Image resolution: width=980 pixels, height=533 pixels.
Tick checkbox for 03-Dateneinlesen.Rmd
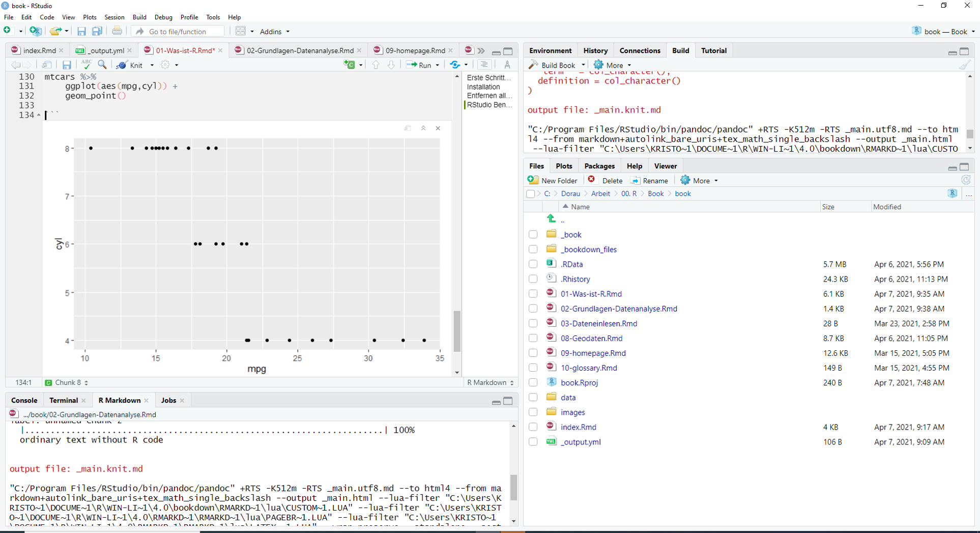pos(533,323)
